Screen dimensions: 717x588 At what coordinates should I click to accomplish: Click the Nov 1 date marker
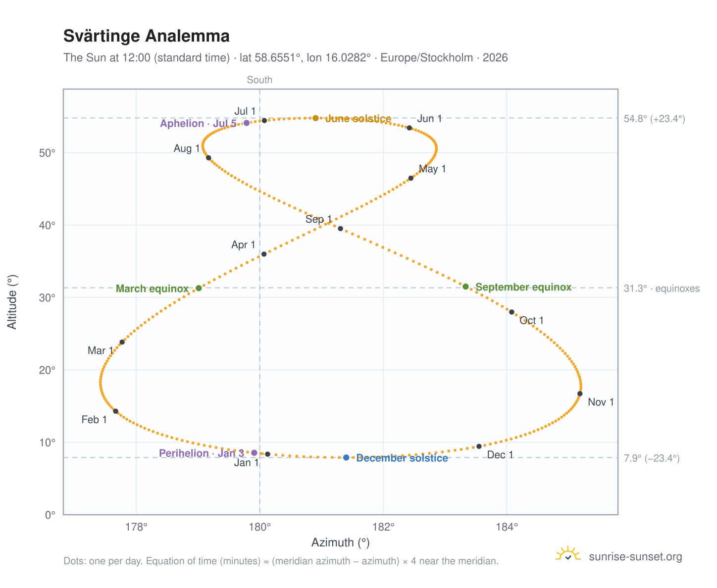coord(580,393)
